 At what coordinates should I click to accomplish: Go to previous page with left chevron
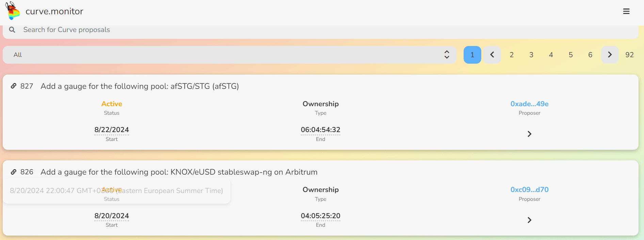492,55
